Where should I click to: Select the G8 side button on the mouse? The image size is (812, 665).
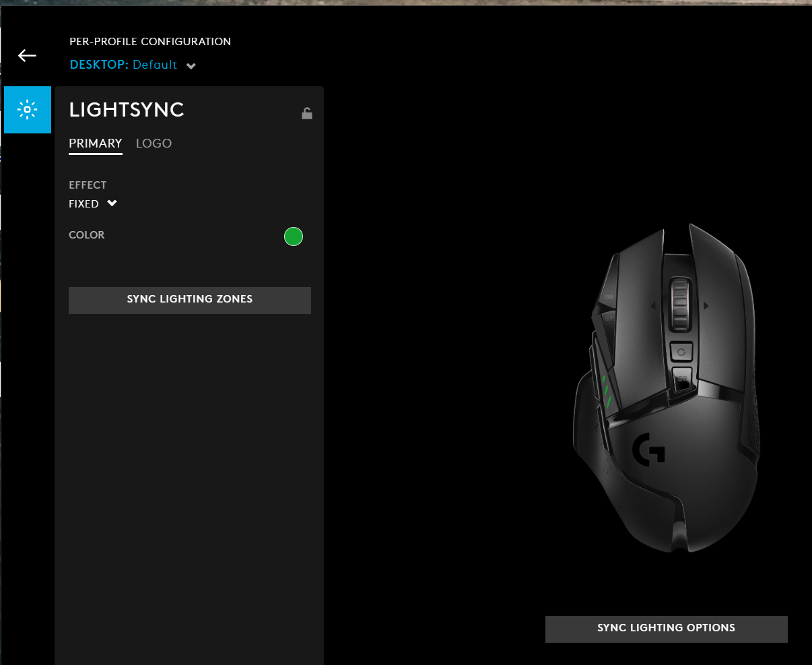coord(610,296)
